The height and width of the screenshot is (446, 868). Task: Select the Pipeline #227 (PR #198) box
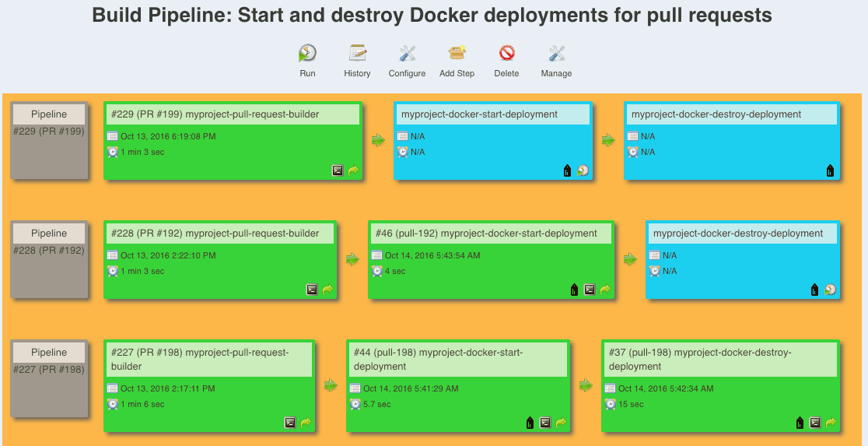48,380
